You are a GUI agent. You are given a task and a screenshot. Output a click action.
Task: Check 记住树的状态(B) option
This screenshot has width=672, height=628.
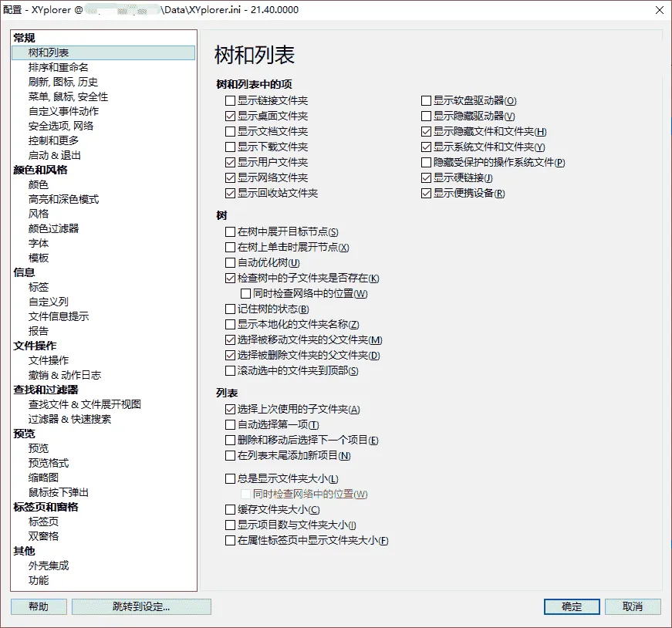[230, 309]
